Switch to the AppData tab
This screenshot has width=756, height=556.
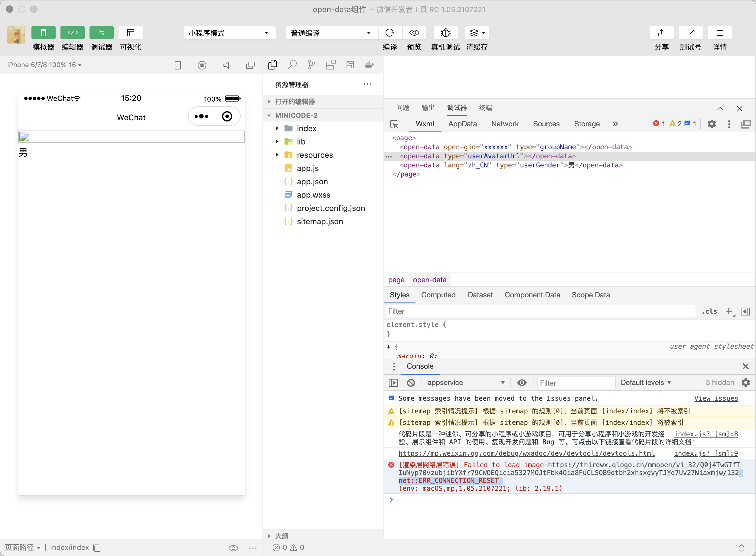[x=462, y=124]
